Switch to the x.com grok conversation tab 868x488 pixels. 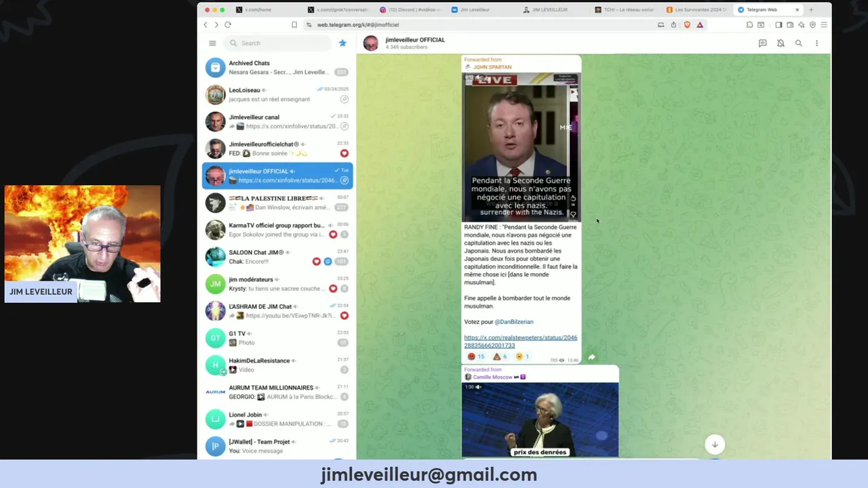point(337,9)
